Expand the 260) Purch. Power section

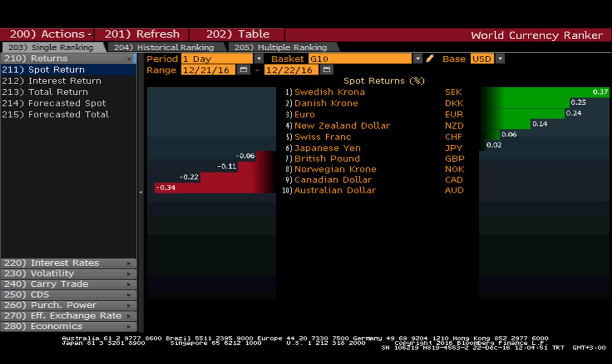68,305
